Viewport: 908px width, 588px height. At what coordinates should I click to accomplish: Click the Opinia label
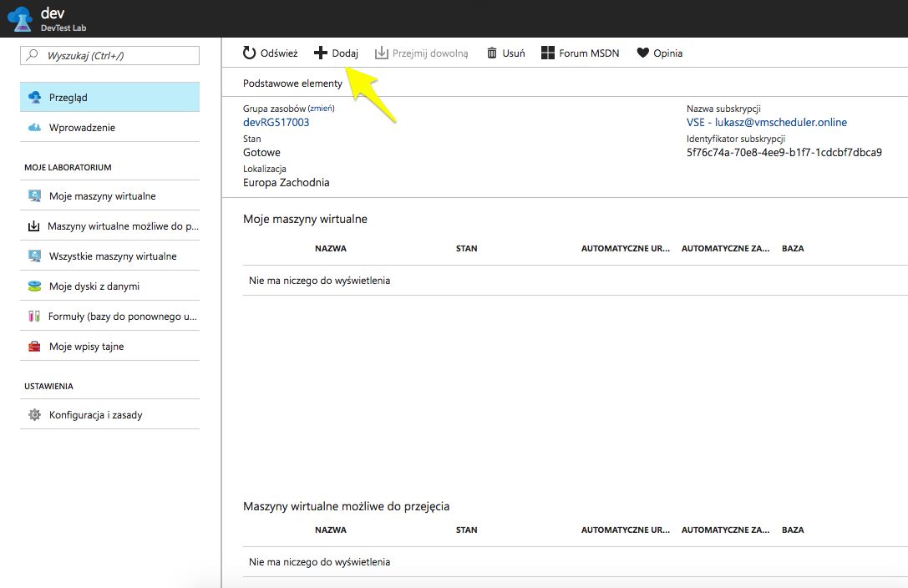point(667,53)
